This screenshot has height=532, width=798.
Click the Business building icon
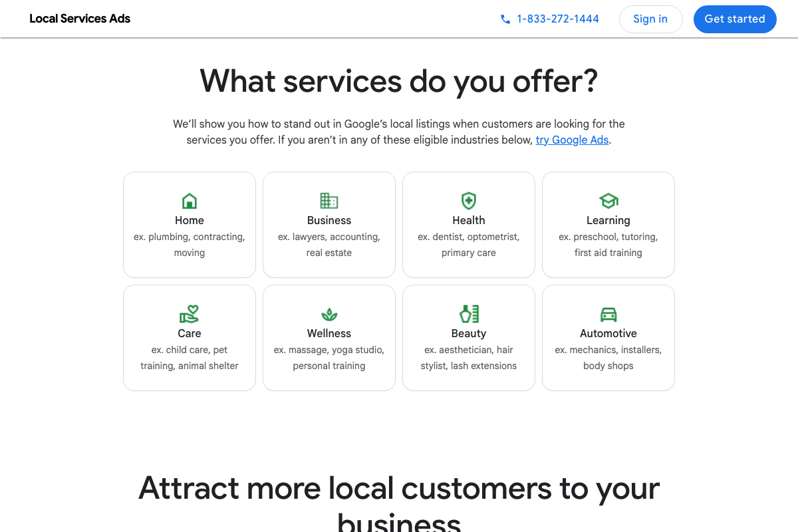pyautogui.click(x=329, y=201)
